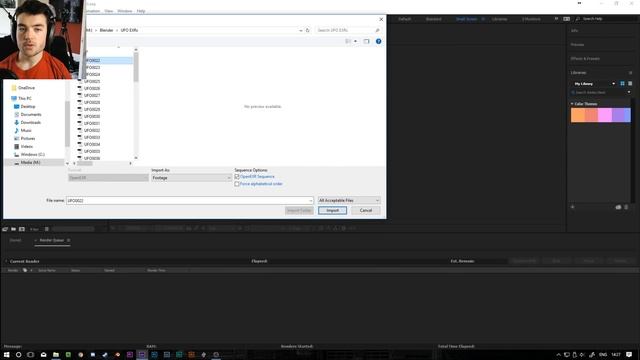The height and width of the screenshot is (360, 640).
Task: Open the Help menu
Action: click(141, 11)
